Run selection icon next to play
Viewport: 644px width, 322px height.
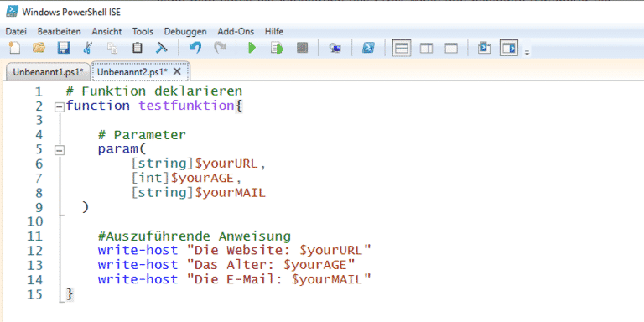click(x=278, y=48)
